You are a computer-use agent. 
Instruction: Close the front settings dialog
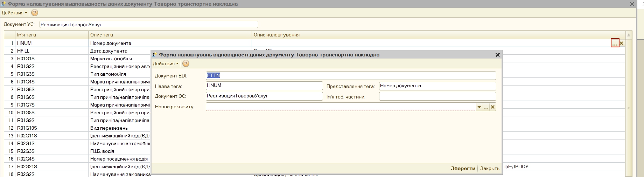pos(497,55)
